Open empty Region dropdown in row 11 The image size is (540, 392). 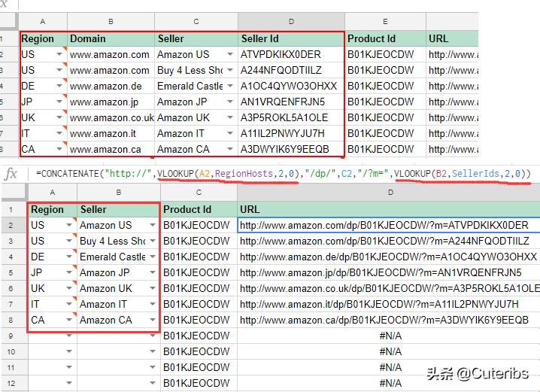tap(69, 367)
